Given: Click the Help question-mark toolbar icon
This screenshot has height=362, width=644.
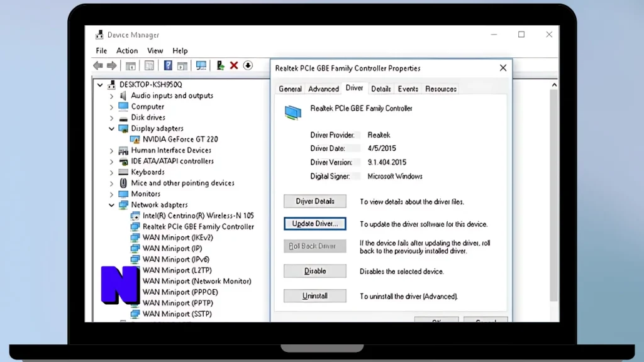Looking at the screenshot, I should pyautogui.click(x=168, y=65).
